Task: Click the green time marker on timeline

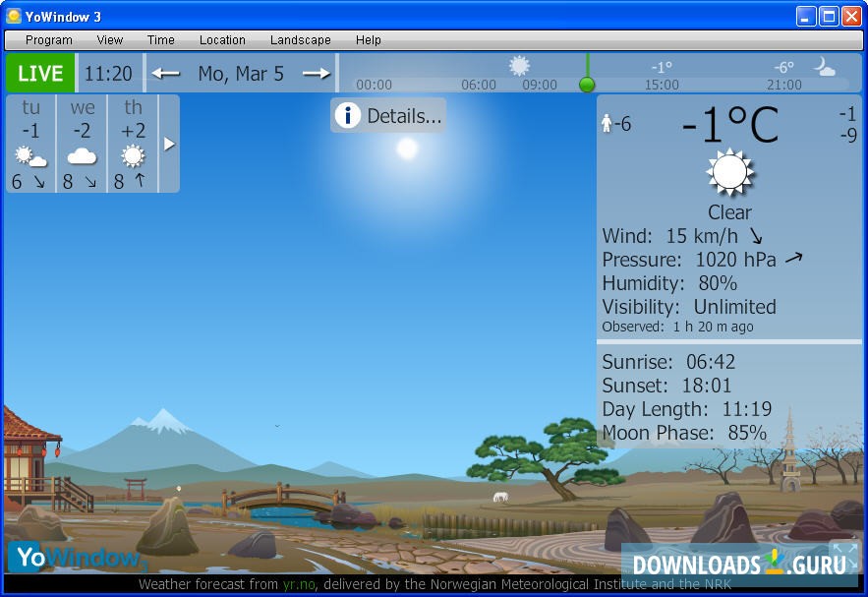Action: coord(587,85)
